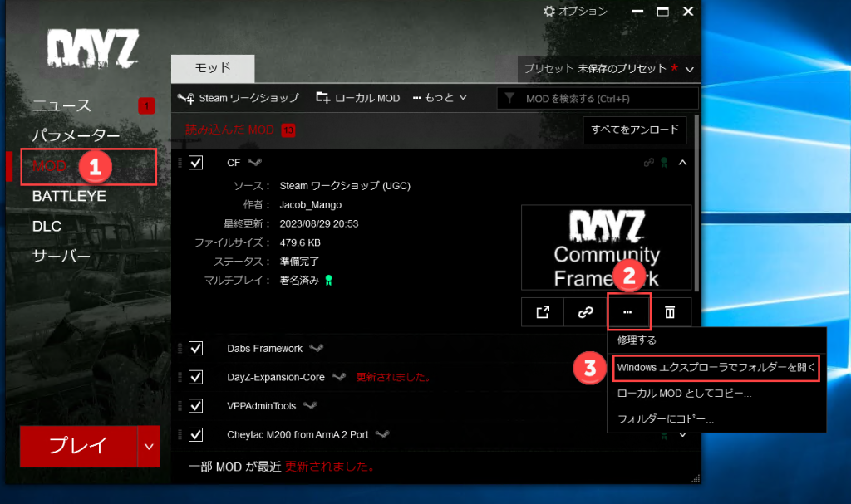Delete CF mod with the trash icon

point(671,312)
